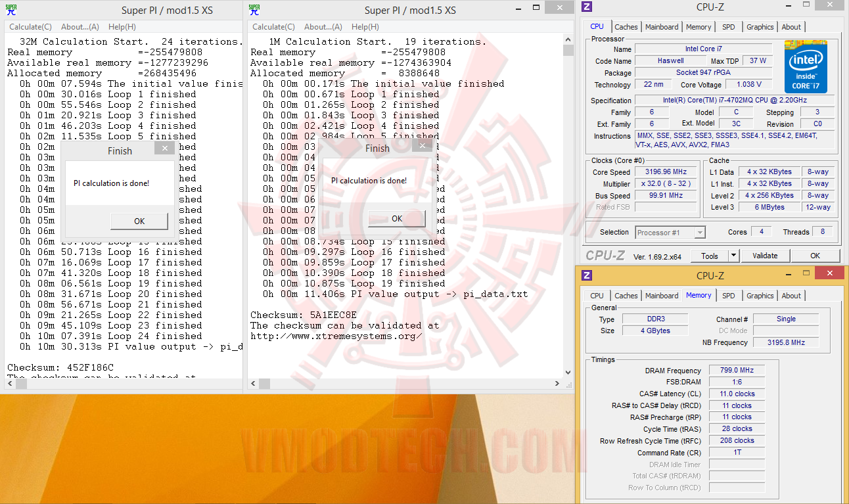The height and width of the screenshot is (504, 849).
Task: Switch to Graphics tab in the CPU-Z processor window
Action: click(x=760, y=27)
